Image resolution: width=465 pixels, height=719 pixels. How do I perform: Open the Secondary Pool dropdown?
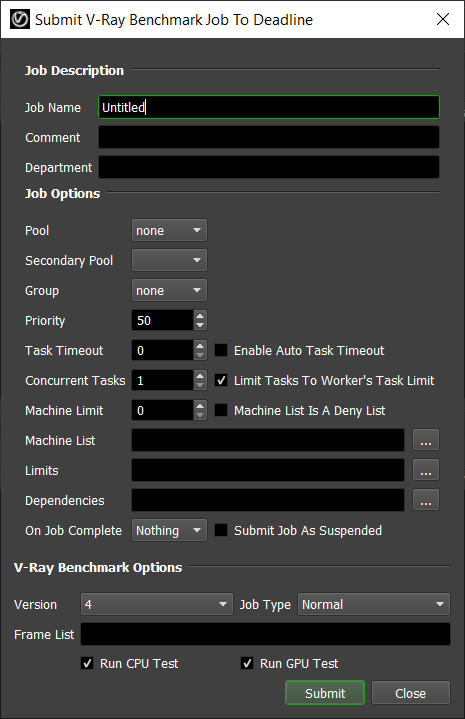(x=169, y=260)
